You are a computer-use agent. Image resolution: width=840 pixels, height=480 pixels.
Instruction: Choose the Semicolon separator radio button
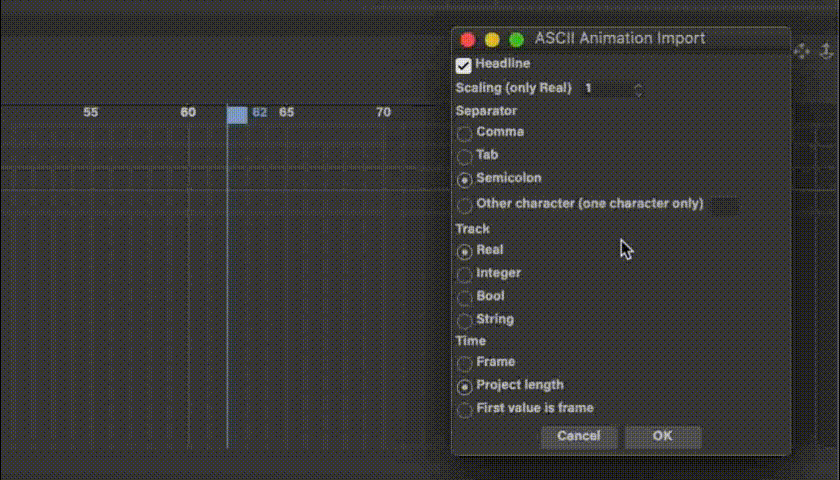tap(464, 180)
